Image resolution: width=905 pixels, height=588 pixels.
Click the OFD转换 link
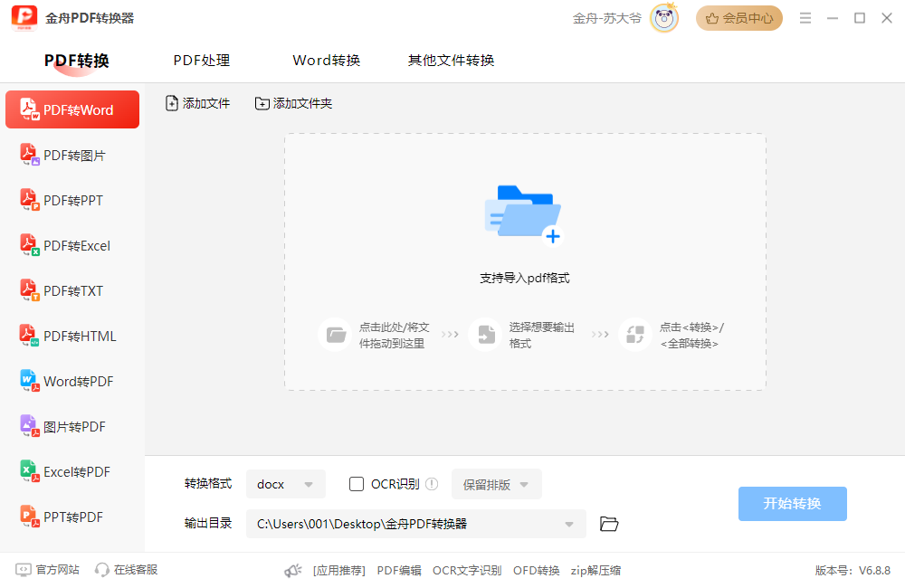[x=536, y=570]
